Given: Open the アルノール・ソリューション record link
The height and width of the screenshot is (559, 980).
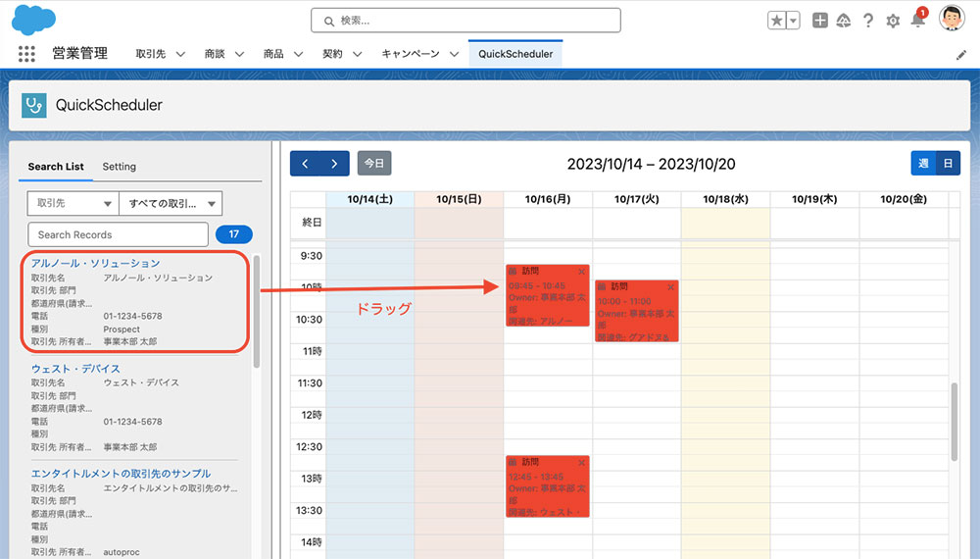Looking at the screenshot, I should [x=96, y=263].
